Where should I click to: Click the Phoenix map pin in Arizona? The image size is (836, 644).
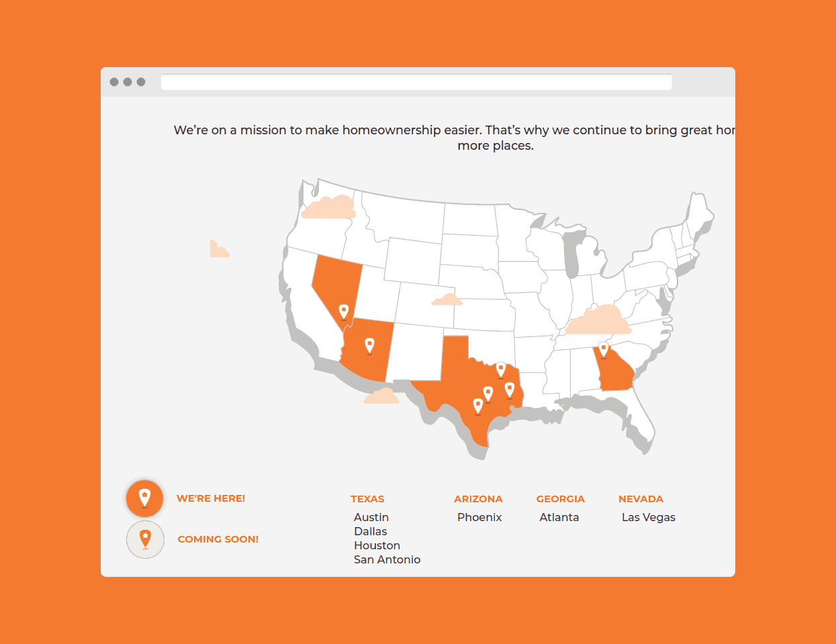coord(369,346)
